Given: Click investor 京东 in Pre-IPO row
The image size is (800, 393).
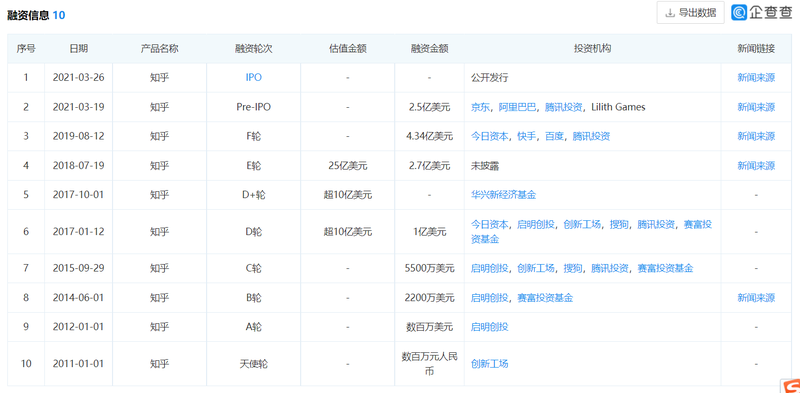Looking at the screenshot, I should (480, 107).
